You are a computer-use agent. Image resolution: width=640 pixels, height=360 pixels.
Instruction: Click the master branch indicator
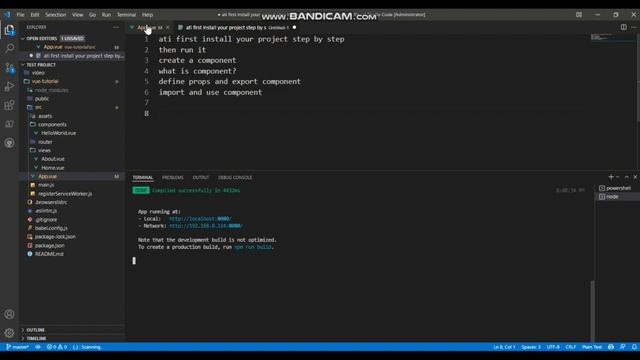click(18, 347)
